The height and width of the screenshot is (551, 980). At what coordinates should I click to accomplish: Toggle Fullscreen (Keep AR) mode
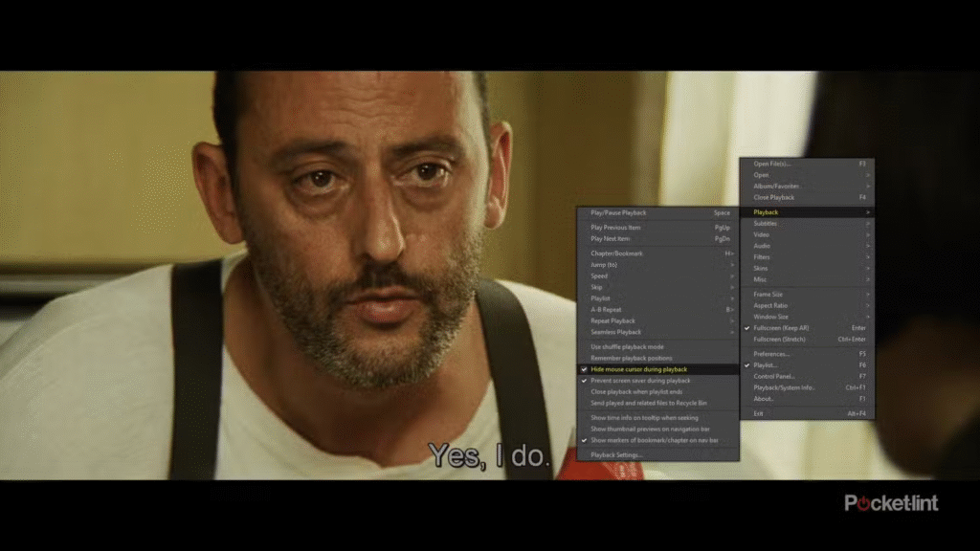tap(781, 328)
